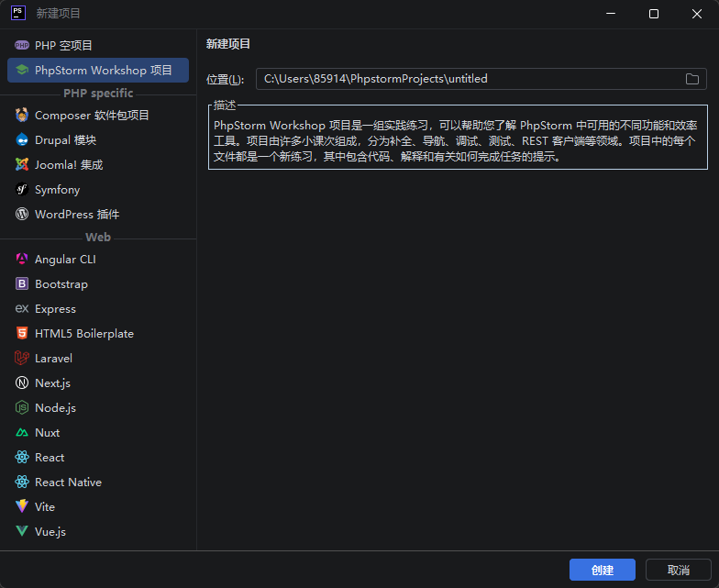Select the Bootstrap project template
This screenshot has width=719, height=588.
tap(98, 284)
